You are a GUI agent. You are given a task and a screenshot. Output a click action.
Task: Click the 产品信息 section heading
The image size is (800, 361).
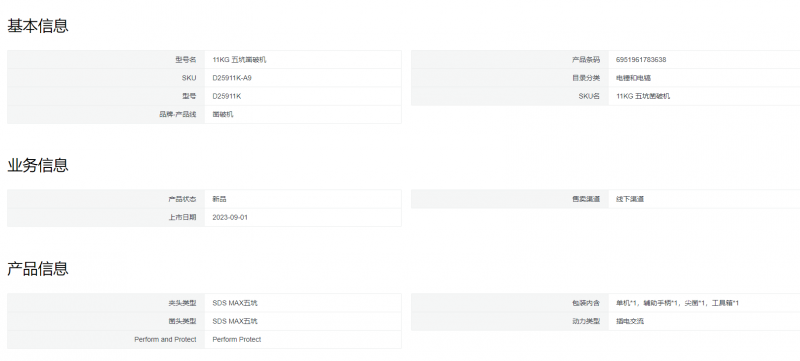pos(38,268)
